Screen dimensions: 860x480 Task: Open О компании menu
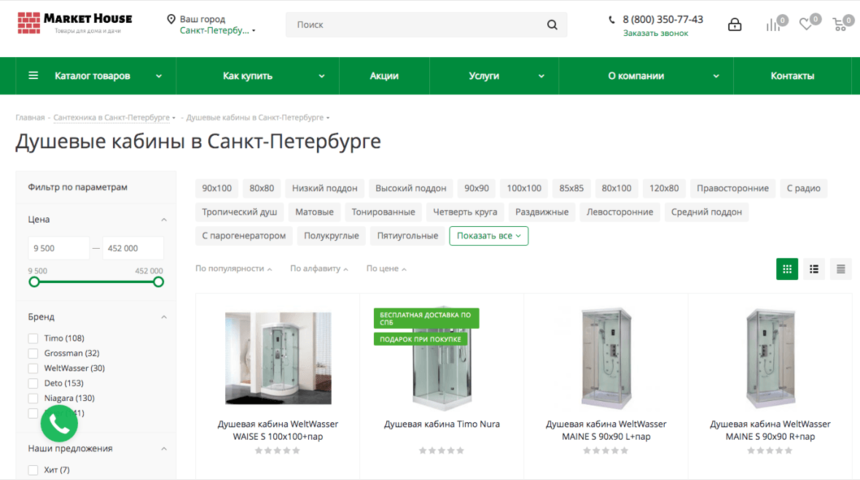(646, 76)
